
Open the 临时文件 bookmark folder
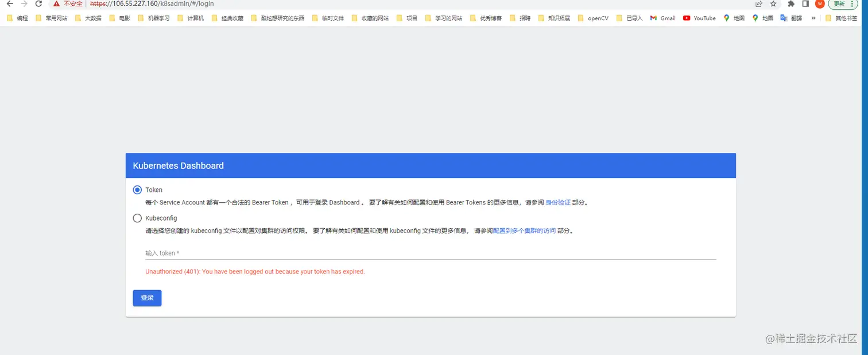[x=328, y=18]
